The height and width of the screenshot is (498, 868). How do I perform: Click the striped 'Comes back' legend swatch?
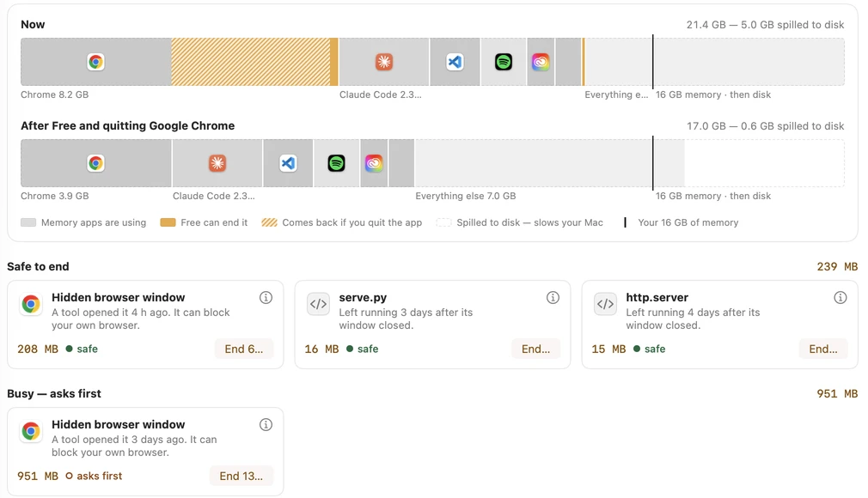[x=270, y=222]
